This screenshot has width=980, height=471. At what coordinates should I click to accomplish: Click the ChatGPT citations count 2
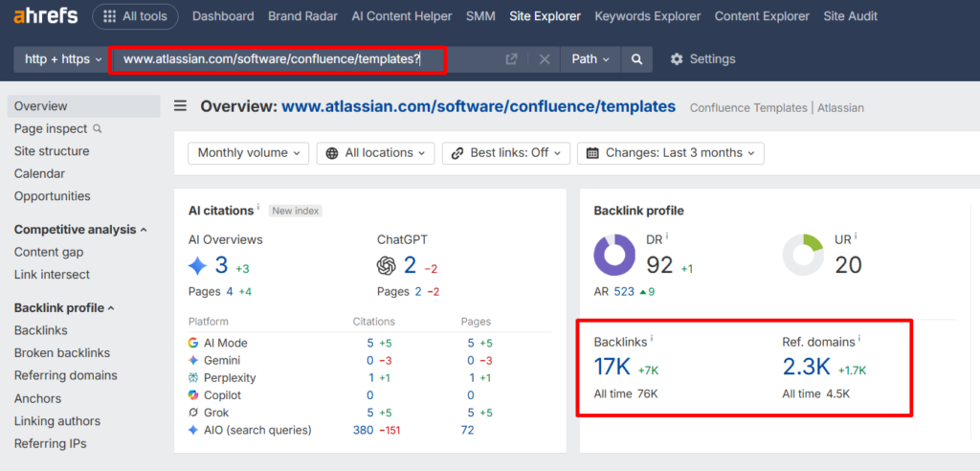(x=410, y=266)
